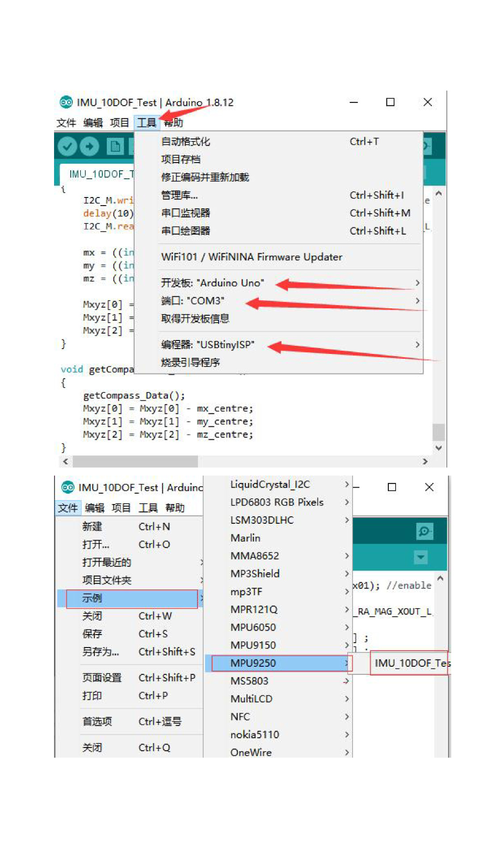Open the NFC examples entry
The width and height of the screenshot is (504, 858).
click(278, 717)
